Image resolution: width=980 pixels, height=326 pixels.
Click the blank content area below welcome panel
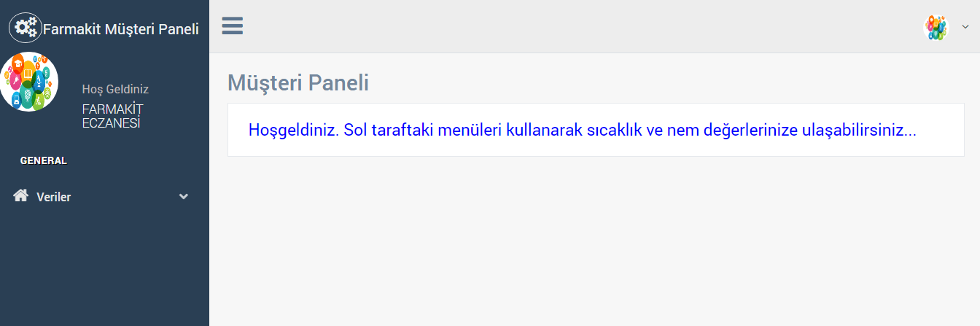point(596,241)
